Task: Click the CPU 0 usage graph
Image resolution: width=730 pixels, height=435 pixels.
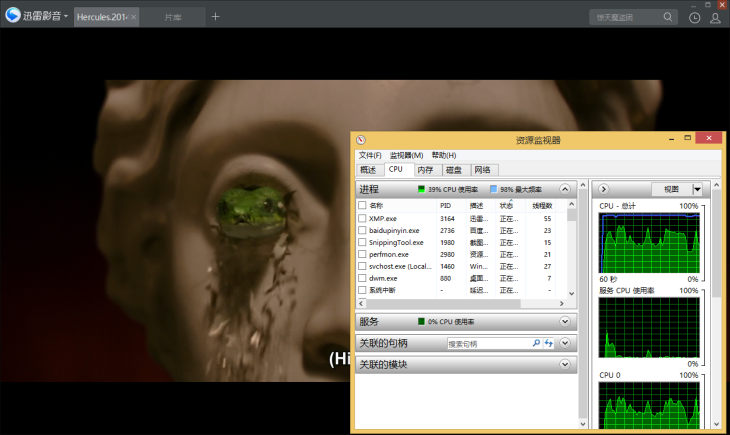Action: tap(649, 405)
